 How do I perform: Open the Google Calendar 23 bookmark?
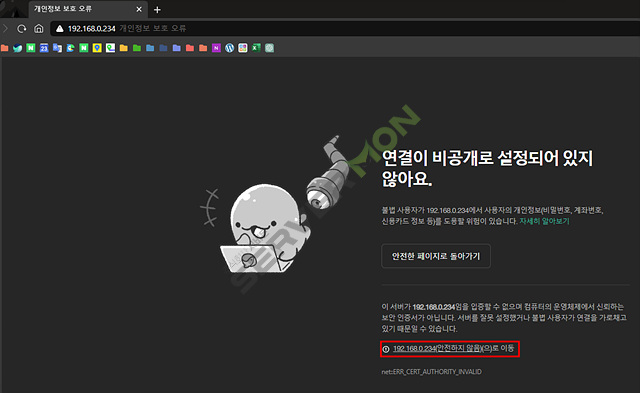tap(44, 48)
